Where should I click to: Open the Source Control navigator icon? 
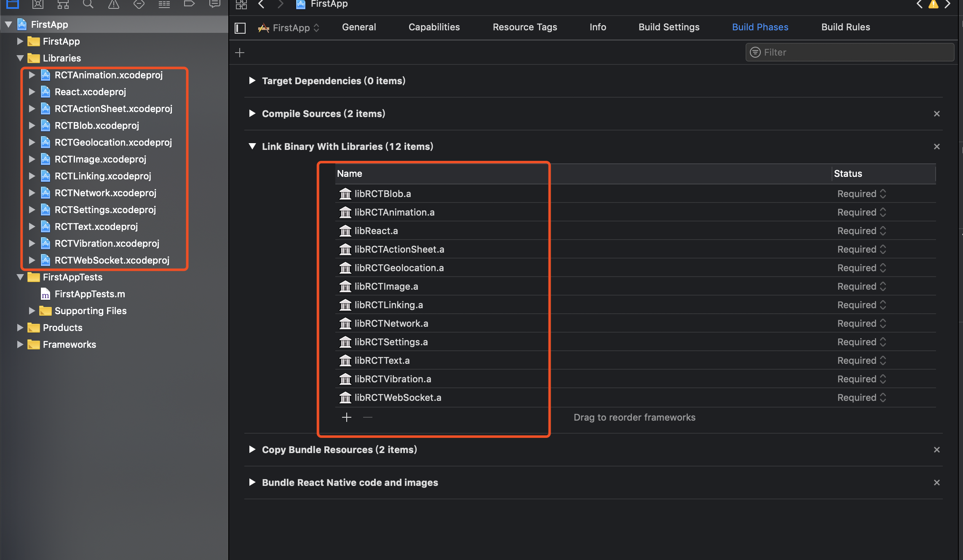(38, 4)
